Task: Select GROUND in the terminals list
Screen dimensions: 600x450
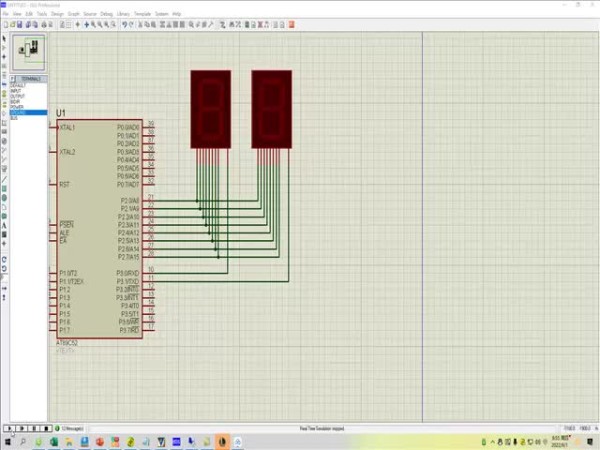Action: 20,112
